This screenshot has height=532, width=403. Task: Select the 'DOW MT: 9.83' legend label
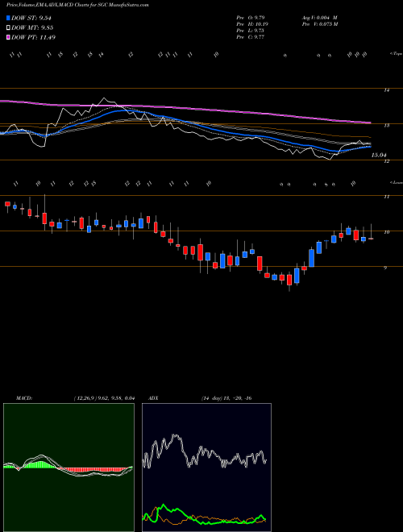[x=32, y=28]
